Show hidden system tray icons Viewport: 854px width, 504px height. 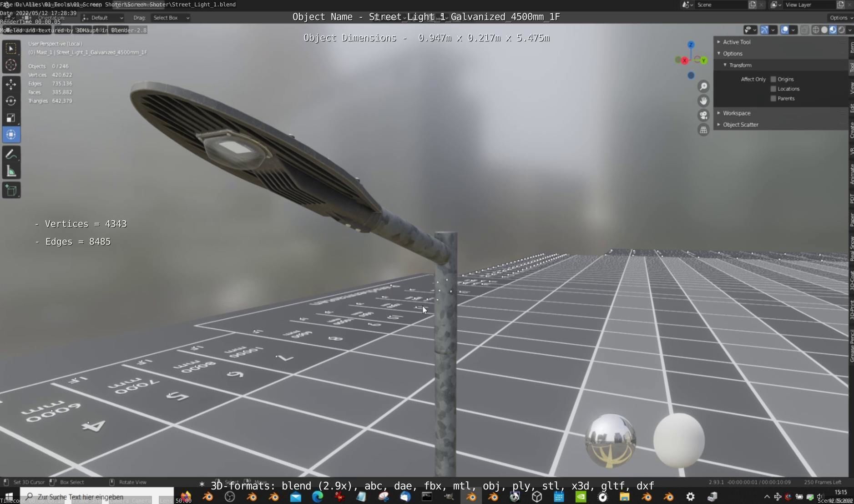coord(767,497)
